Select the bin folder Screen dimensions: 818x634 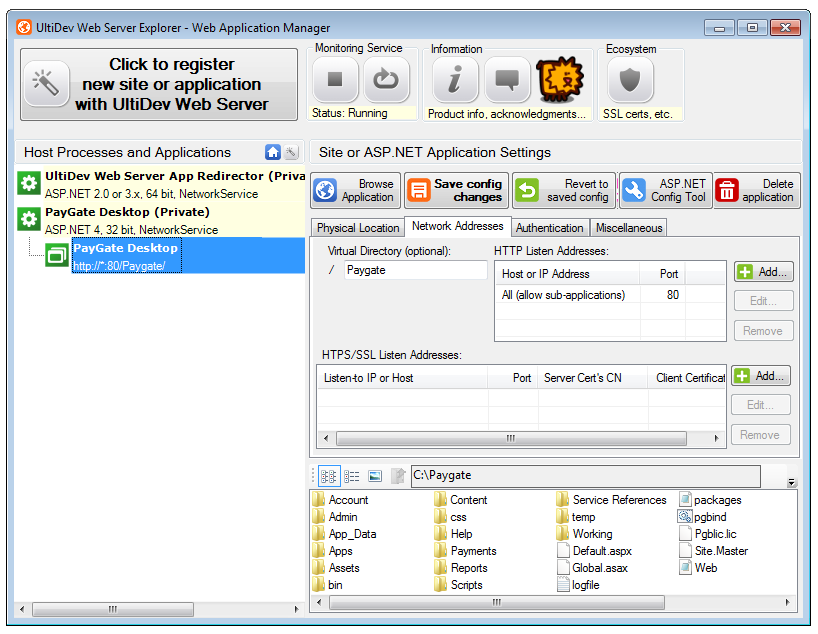[x=328, y=585]
